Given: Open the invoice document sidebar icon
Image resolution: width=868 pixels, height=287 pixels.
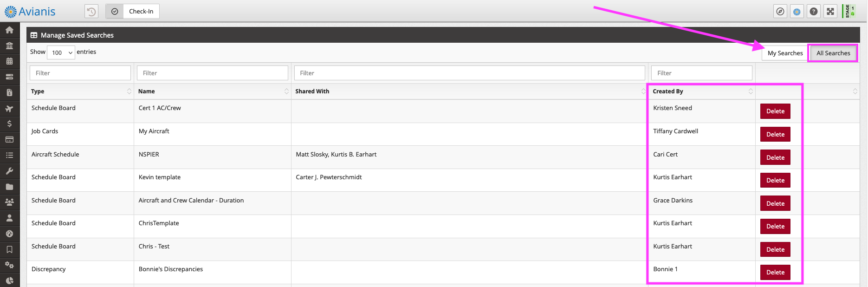Looking at the screenshot, I should 9,93.
